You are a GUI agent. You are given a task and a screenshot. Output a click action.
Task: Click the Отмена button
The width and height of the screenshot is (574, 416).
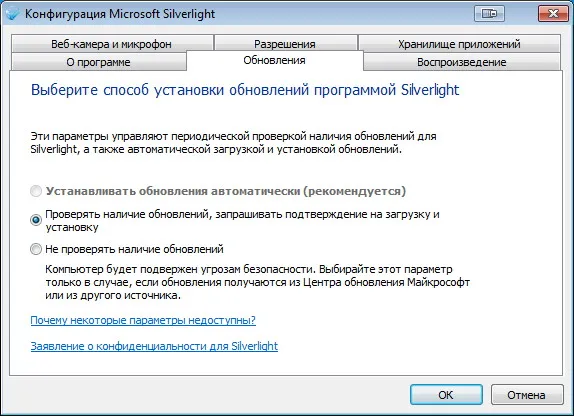click(526, 395)
